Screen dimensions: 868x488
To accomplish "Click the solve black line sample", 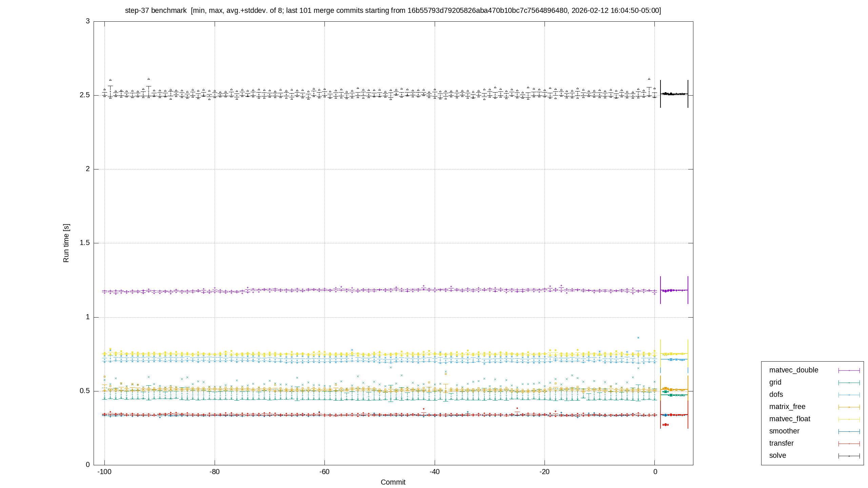I will 849,456.
